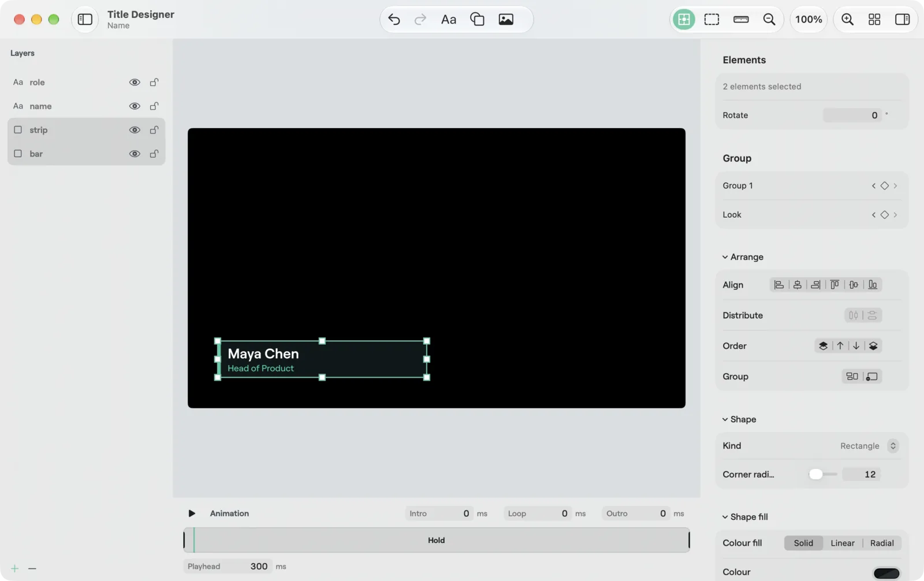
Task: Select the Solid colour fill tab
Action: [803, 543]
